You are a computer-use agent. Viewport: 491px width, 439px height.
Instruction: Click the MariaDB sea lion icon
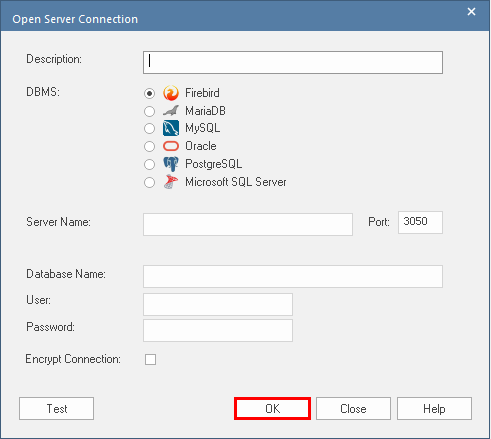pyautogui.click(x=171, y=111)
